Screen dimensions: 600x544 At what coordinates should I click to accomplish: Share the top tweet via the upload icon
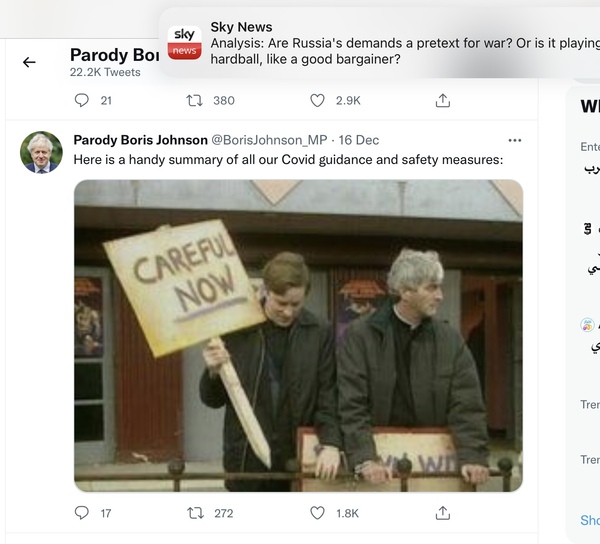coord(443,100)
